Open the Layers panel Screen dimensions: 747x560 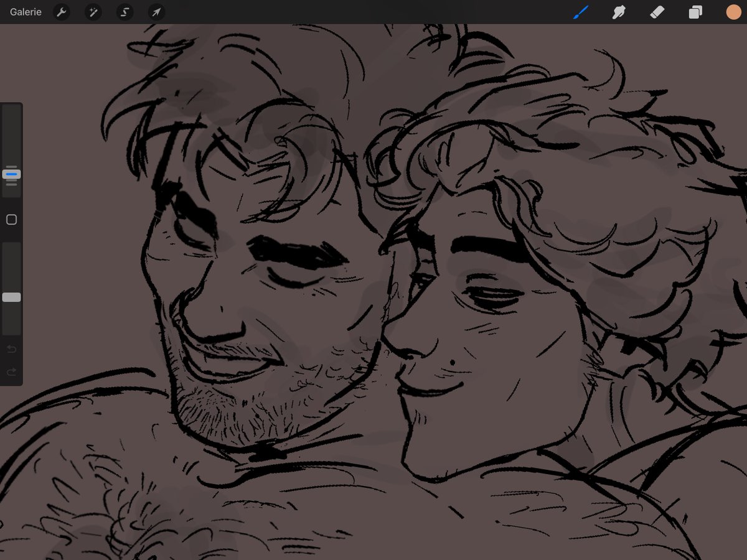(695, 12)
